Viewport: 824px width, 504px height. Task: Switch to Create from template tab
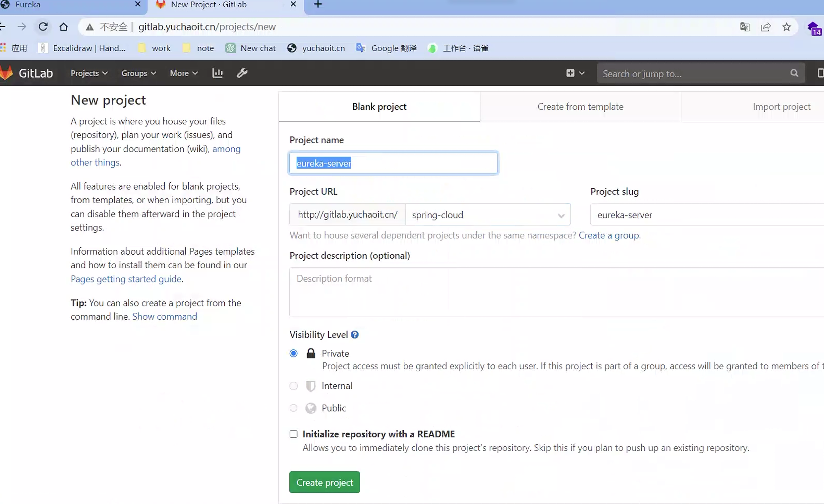(580, 107)
